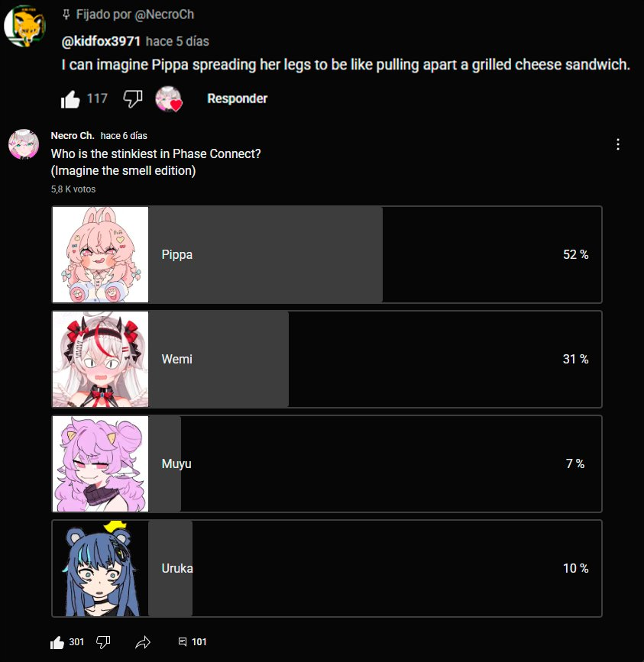Open kidfox3971's fox avatar
The image size is (644, 662).
(x=24, y=26)
